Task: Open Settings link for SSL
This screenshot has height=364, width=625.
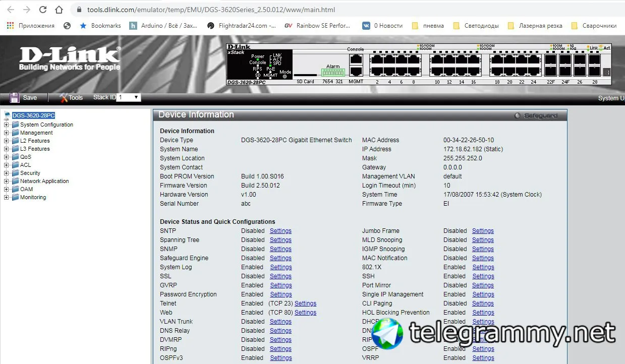Action: tap(280, 276)
